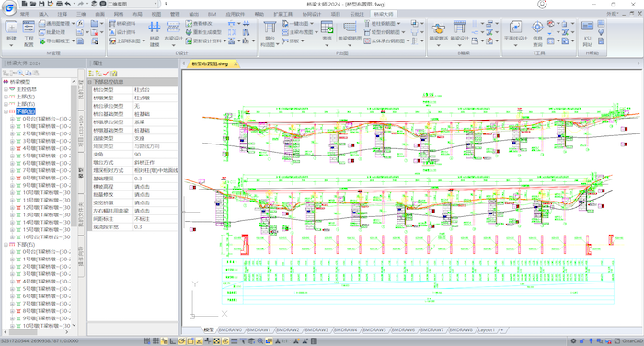
Task: Toggle the lineweight display icon in status bar
Action: 234,341
